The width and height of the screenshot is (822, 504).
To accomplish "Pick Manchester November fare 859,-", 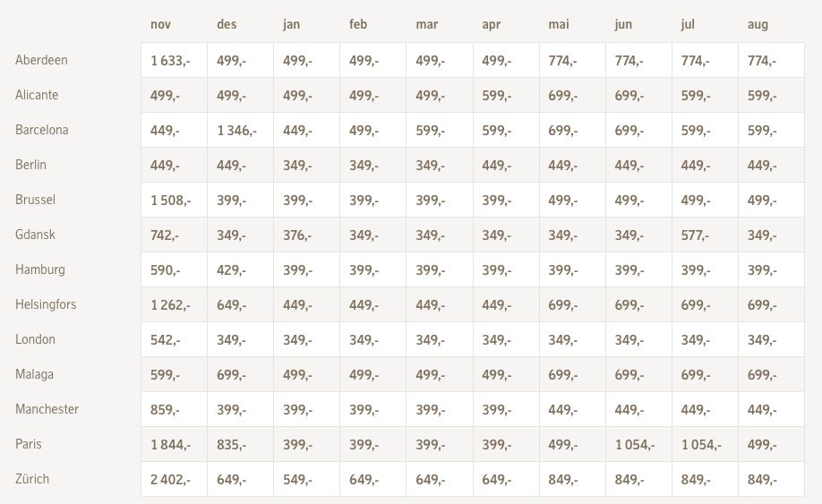I will (165, 410).
